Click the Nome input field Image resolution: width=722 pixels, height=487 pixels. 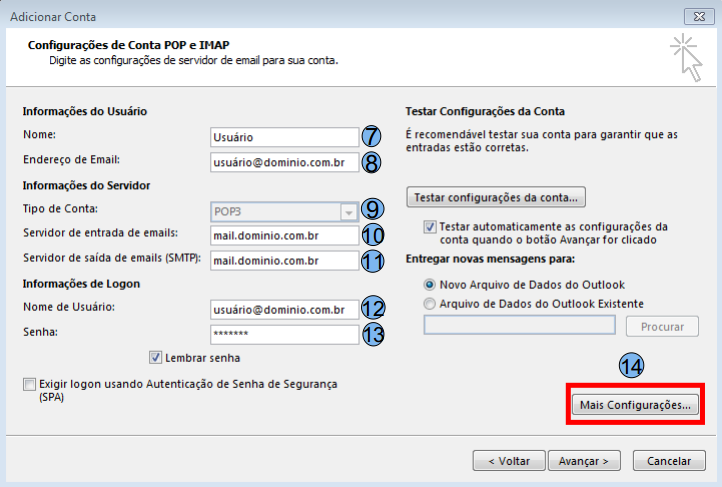click(x=284, y=137)
